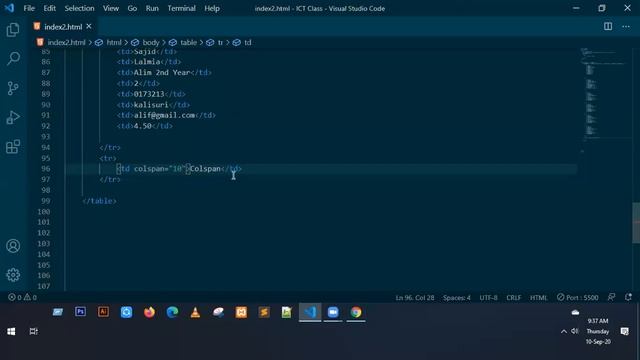Click the colspan="10" attribute text

point(160,169)
